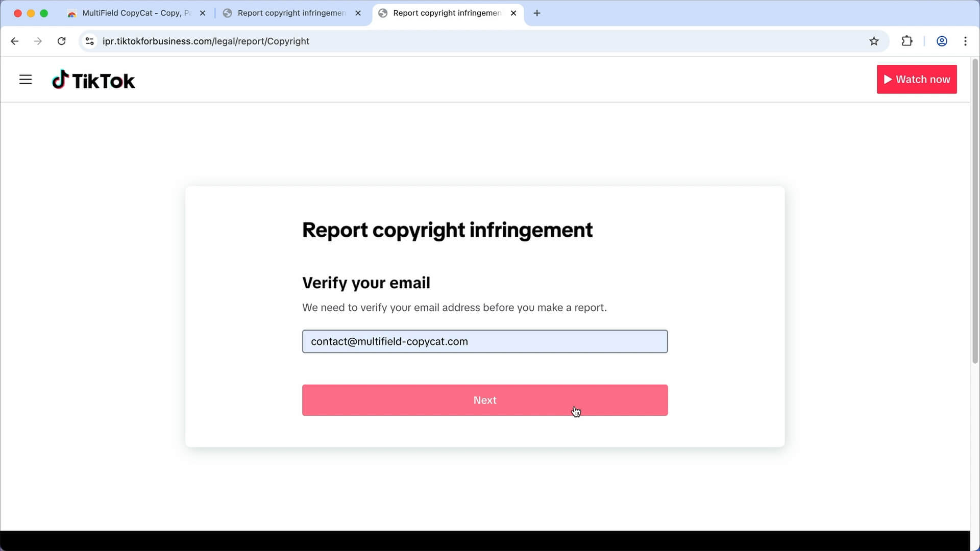Click the Next button
980x551 pixels.
pos(485,400)
